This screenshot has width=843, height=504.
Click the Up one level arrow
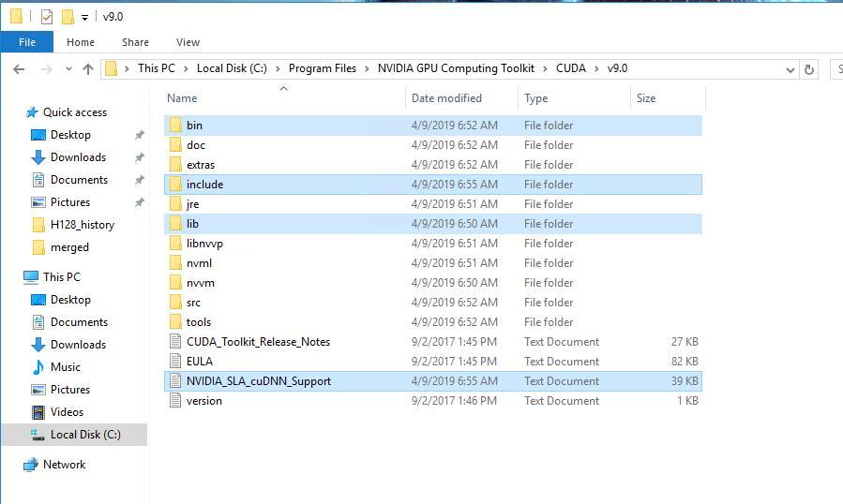pyautogui.click(x=88, y=68)
